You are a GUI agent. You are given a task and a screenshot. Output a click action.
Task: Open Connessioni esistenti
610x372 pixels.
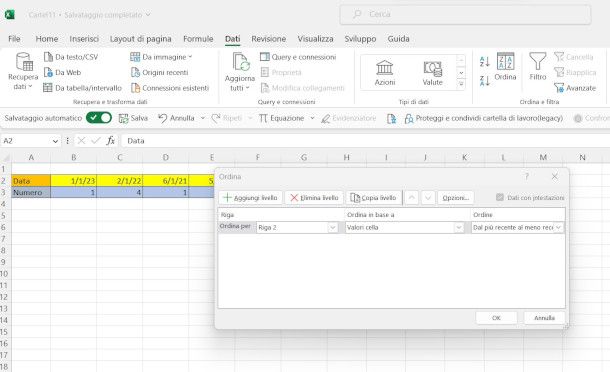170,88
